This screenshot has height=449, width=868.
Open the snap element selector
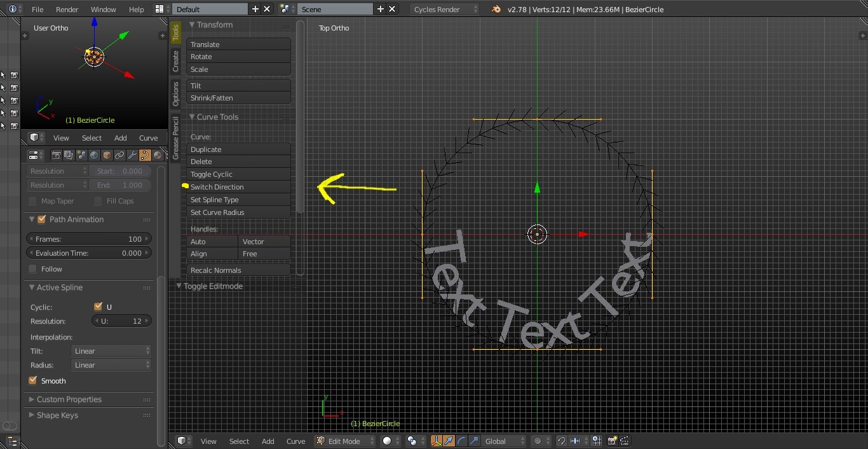pyautogui.click(x=579, y=441)
